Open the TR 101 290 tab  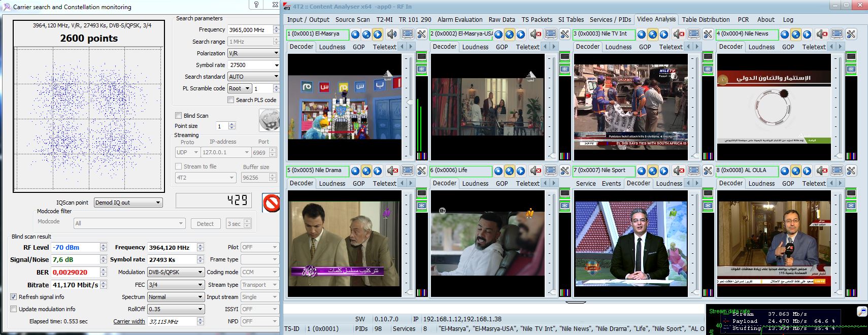415,19
